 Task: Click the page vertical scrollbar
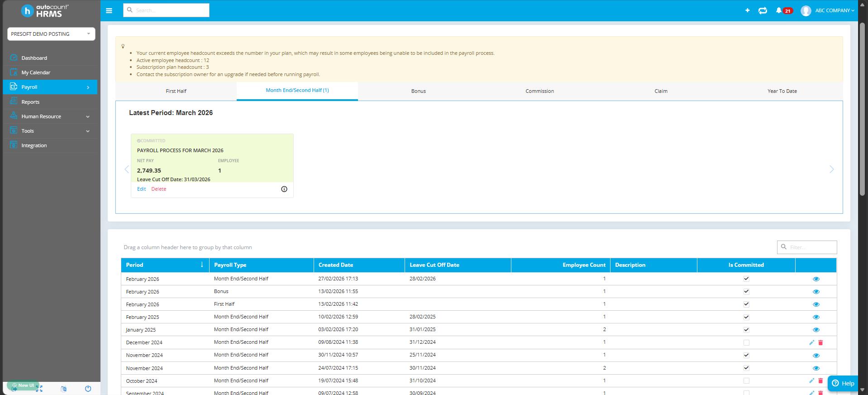pos(862,109)
